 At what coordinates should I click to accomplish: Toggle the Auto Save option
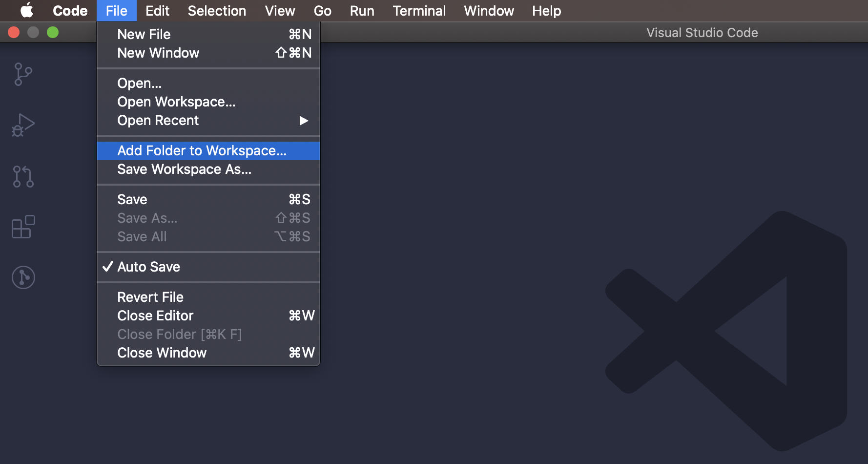(208, 267)
